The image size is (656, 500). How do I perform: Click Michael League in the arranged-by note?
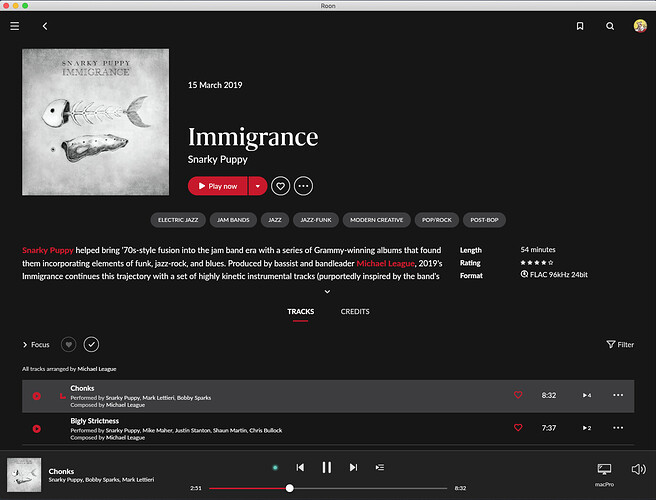(97, 369)
